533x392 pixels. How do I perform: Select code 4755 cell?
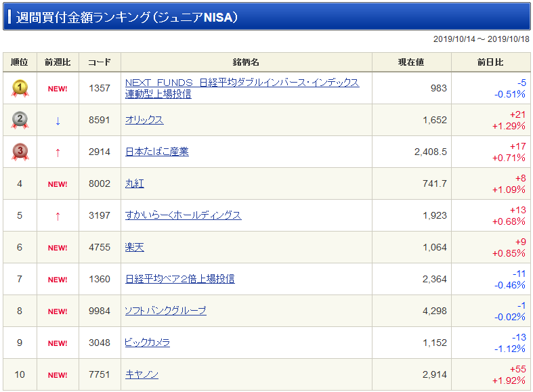pyautogui.click(x=100, y=247)
